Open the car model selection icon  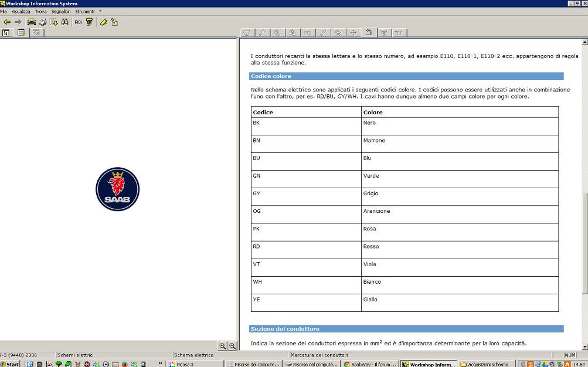point(32,22)
